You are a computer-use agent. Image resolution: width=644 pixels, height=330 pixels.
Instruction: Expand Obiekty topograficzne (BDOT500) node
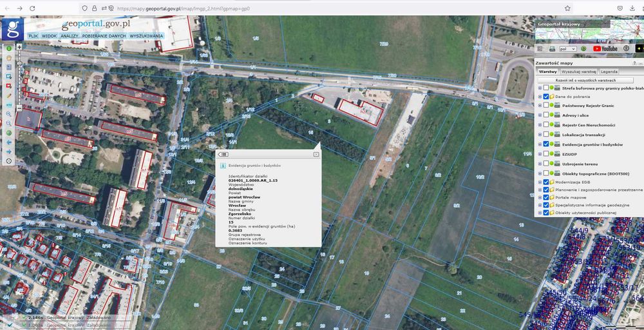(x=540, y=173)
